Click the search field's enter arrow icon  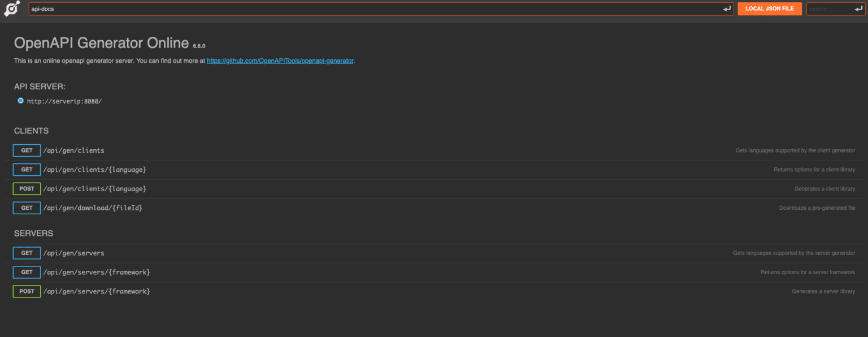coord(858,8)
